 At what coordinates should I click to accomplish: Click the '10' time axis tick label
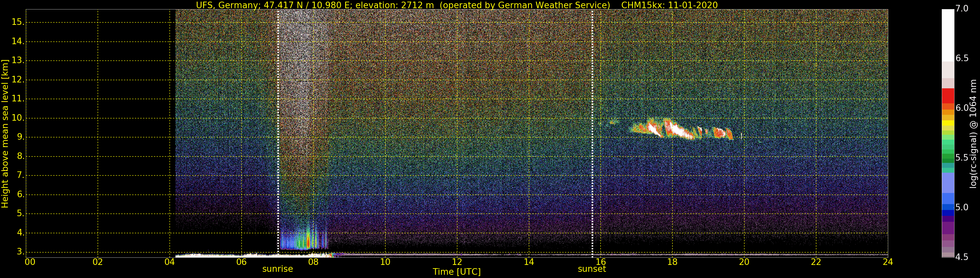click(385, 262)
